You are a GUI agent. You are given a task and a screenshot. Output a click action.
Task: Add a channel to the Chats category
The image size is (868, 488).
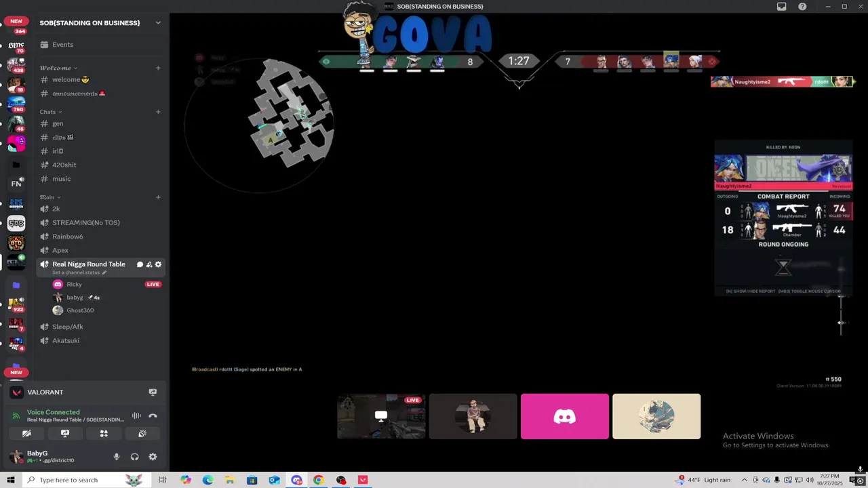click(158, 112)
